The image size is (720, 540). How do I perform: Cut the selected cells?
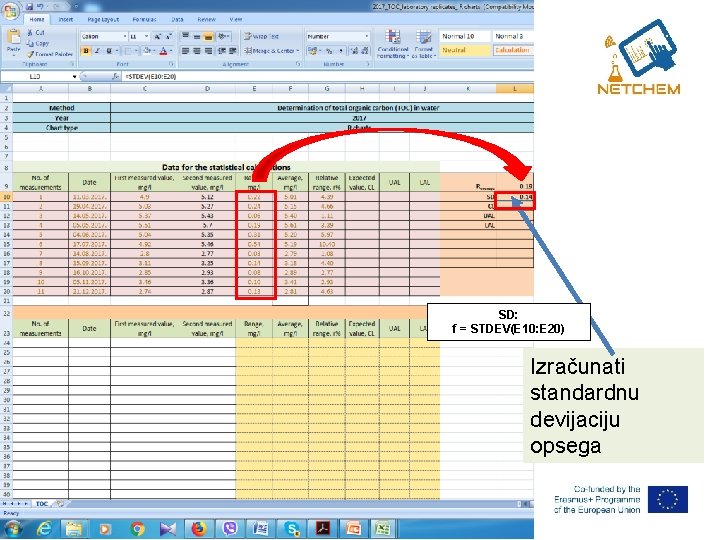click(x=36, y=33)
